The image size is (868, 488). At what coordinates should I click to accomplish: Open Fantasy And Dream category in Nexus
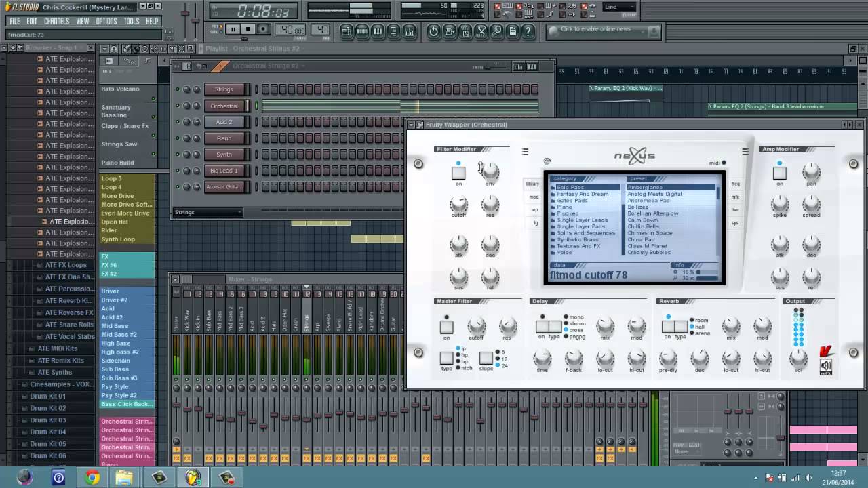coord(583,194)
